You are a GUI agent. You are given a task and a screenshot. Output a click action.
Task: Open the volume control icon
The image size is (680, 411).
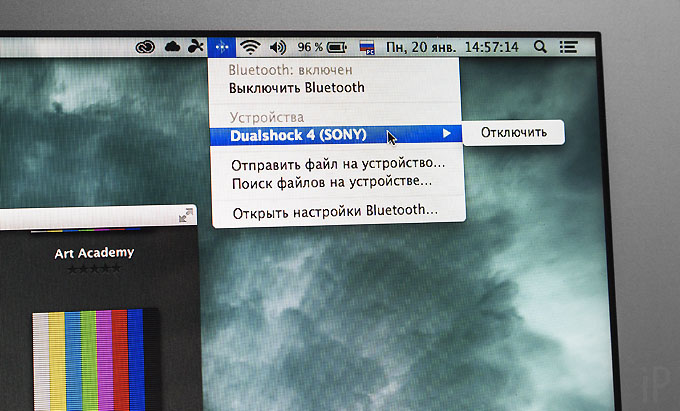pyautogui.click(x=278, y=47)
